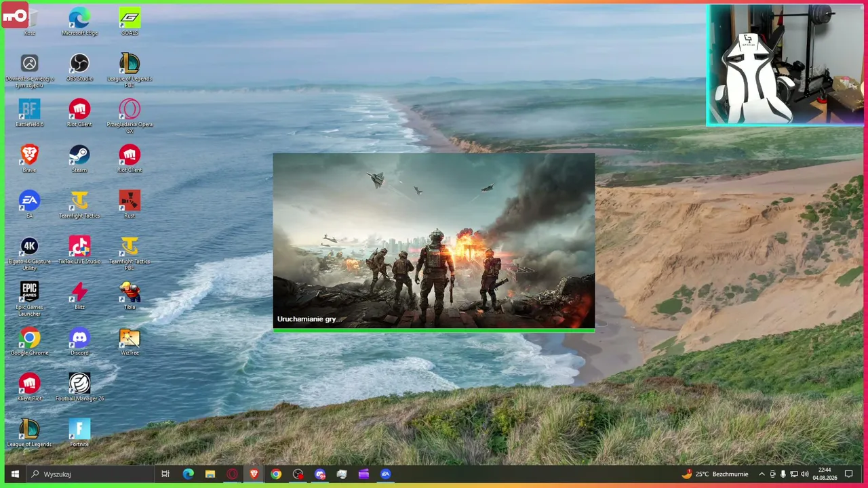This screenshot has height=488, width=868.
Task: Launch the Blitz desktop shortcut
Action: tap(79, 296)
